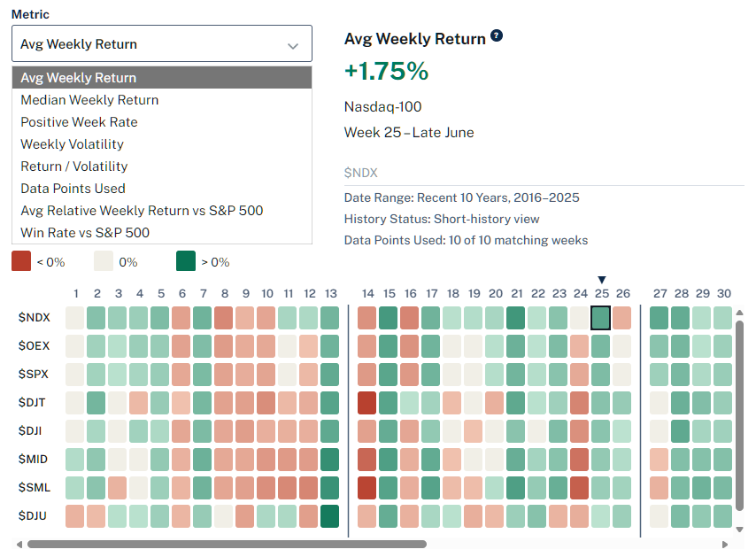Click the $DJU row label
756x557 pixels.
pyautogui.click(x=32, y=516)
